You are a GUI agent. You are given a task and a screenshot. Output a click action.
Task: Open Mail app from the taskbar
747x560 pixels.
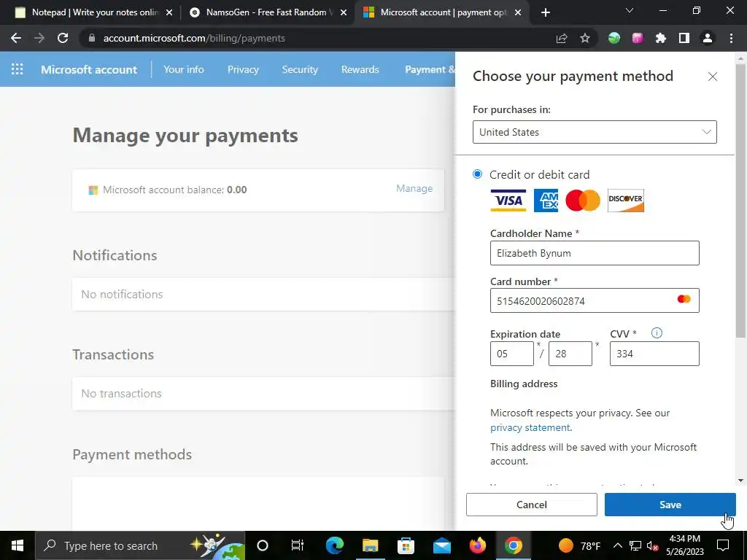click(x=441, y=545)
